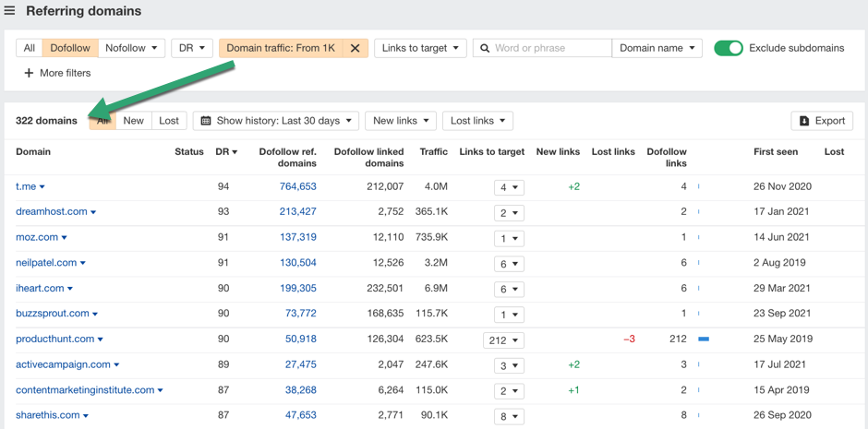This screenshot has height=429, width=868.
Task: Open the Lost links dropdown
Action: click(x=477, y=121)
